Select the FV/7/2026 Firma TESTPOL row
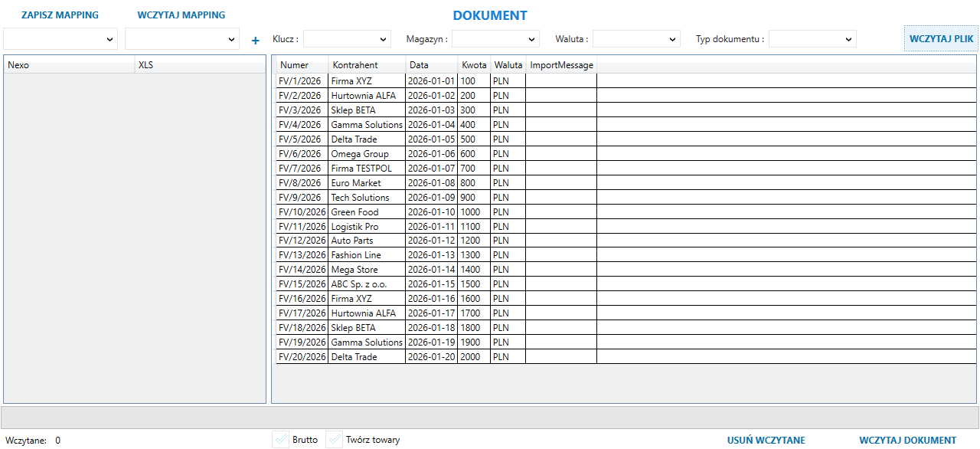Screen dimensions: 980x449 tap(361, 169)
